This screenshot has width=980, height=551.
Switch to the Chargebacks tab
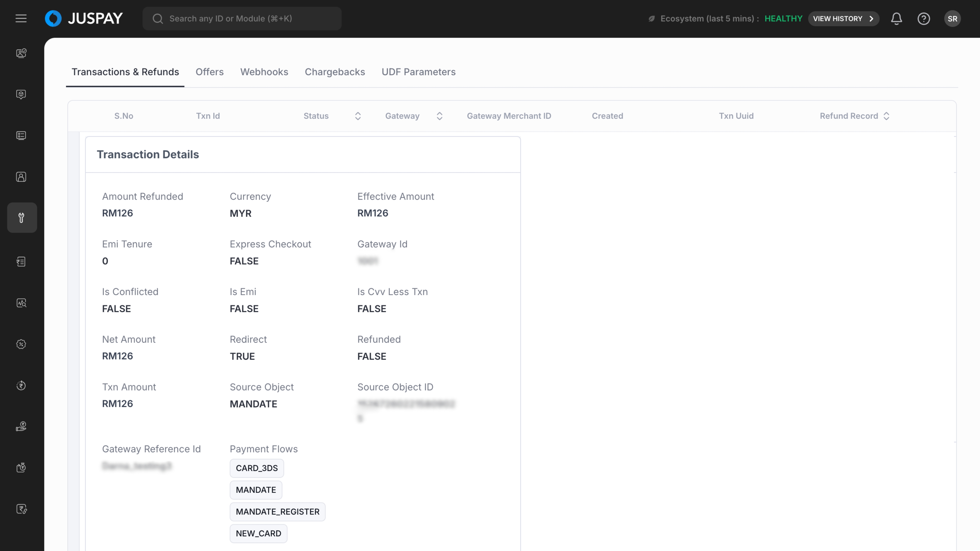point(335,72)
